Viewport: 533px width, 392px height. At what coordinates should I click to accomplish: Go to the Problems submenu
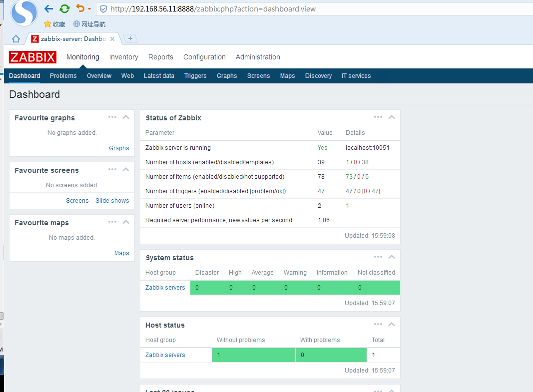(63, 76)
